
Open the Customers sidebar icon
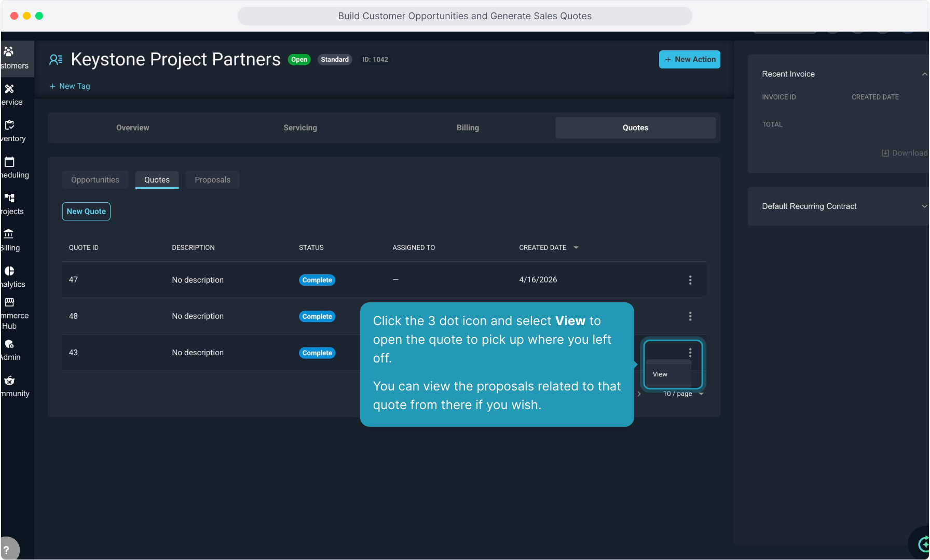tap(9, 52)
